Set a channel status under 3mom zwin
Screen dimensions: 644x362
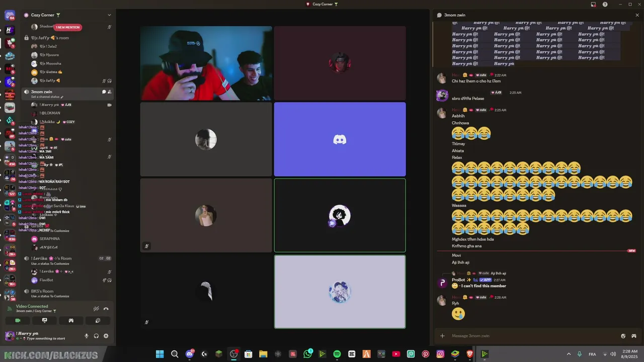[47, 97]
